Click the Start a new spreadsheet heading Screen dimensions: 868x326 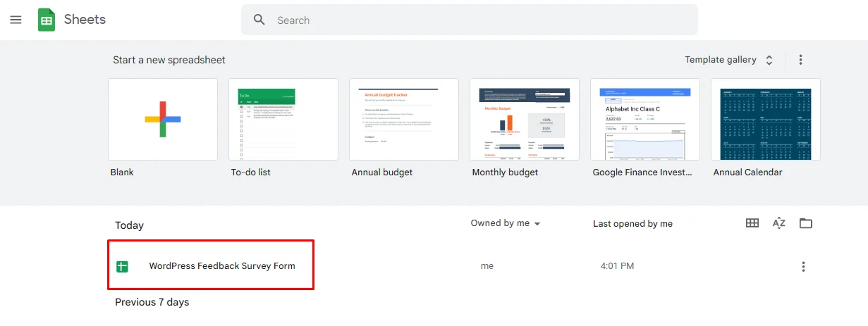pos(169,60)
